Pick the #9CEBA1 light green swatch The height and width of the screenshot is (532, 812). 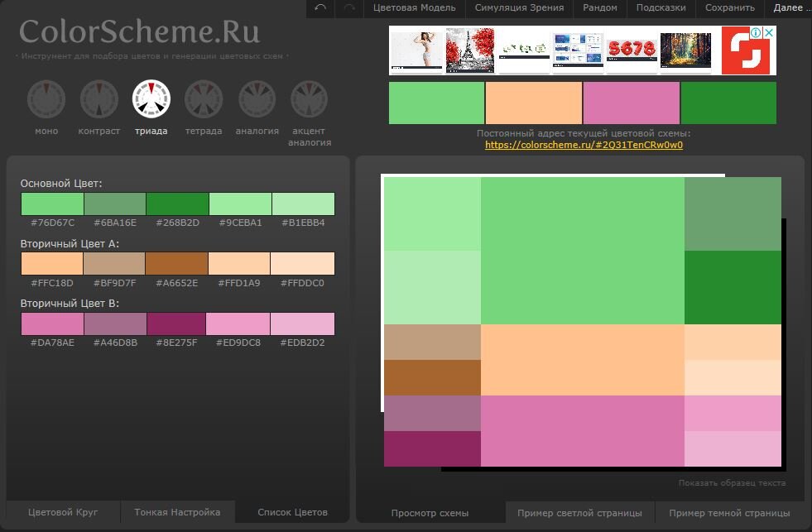(x=240, y=204)
